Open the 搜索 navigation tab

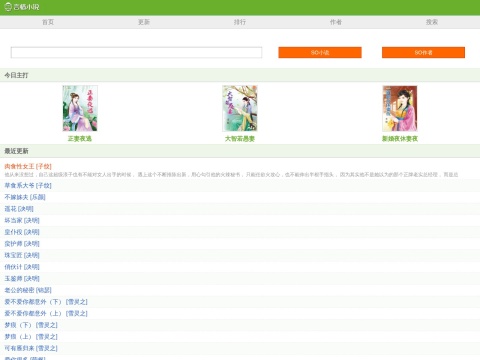pyautogui.click(x=432, y=22)
